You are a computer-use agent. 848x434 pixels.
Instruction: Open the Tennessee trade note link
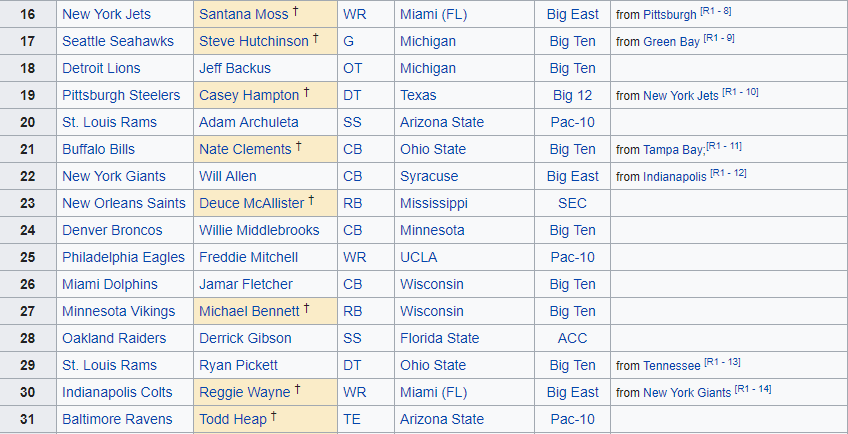click(672, 366)
